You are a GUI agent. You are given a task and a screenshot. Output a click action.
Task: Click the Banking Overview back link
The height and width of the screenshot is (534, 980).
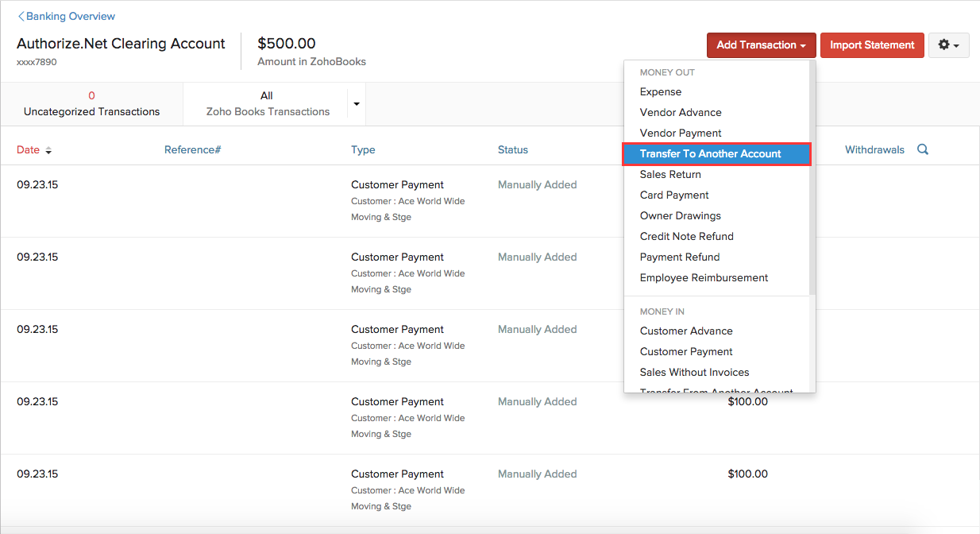click(x=67, y=16)
